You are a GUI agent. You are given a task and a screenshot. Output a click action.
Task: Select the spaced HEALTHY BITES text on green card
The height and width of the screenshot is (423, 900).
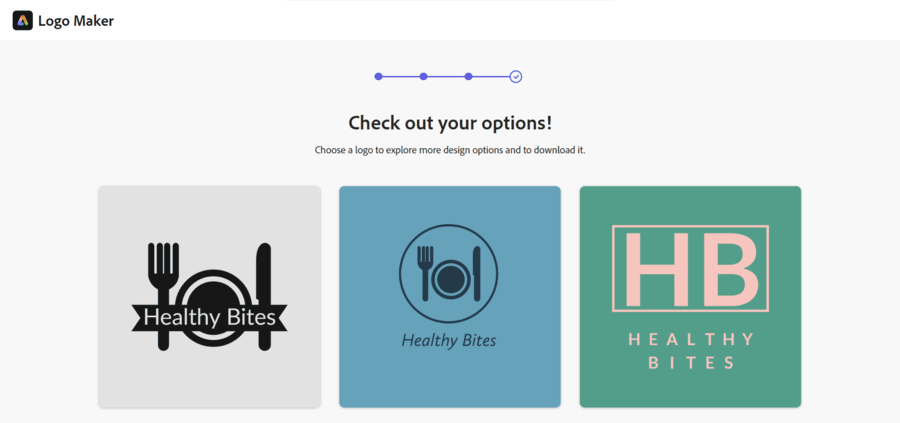692,351
